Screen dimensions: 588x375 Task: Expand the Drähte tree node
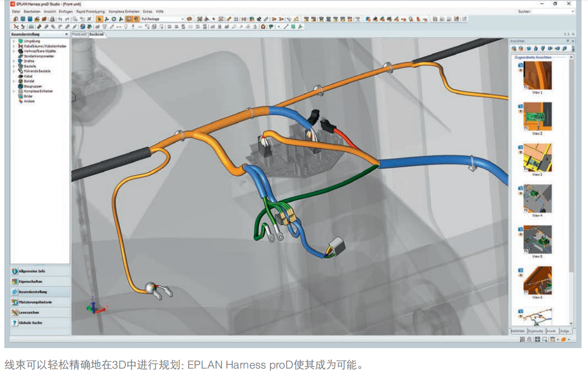(14, 61)
